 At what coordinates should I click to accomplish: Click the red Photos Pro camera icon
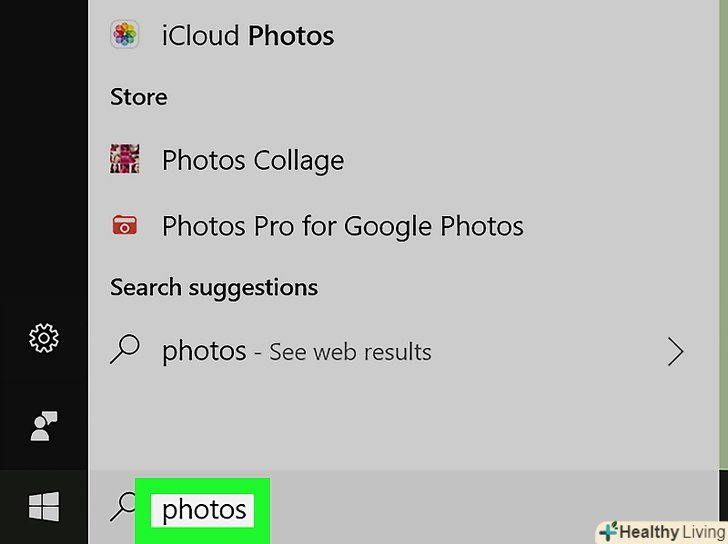(x=125, y=226)
